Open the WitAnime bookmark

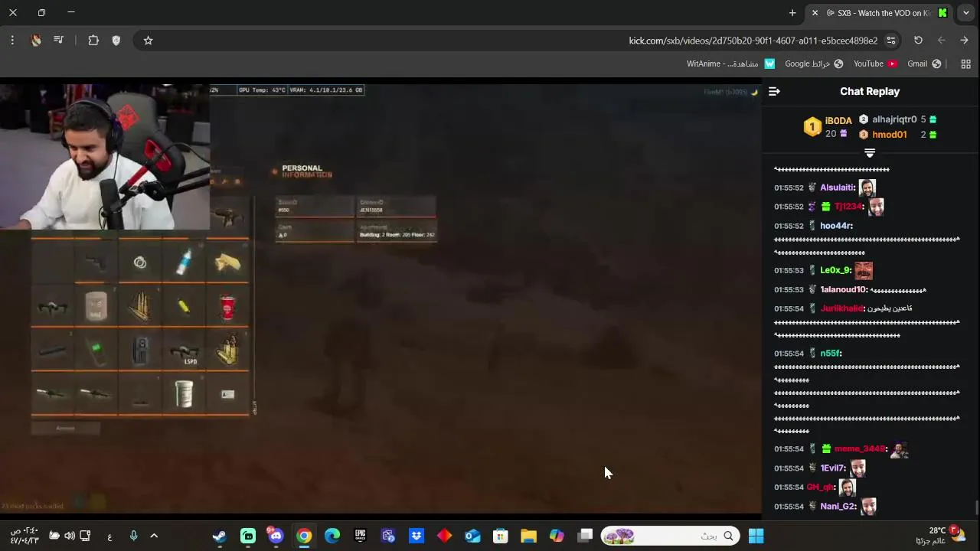(x=730, y=64)
